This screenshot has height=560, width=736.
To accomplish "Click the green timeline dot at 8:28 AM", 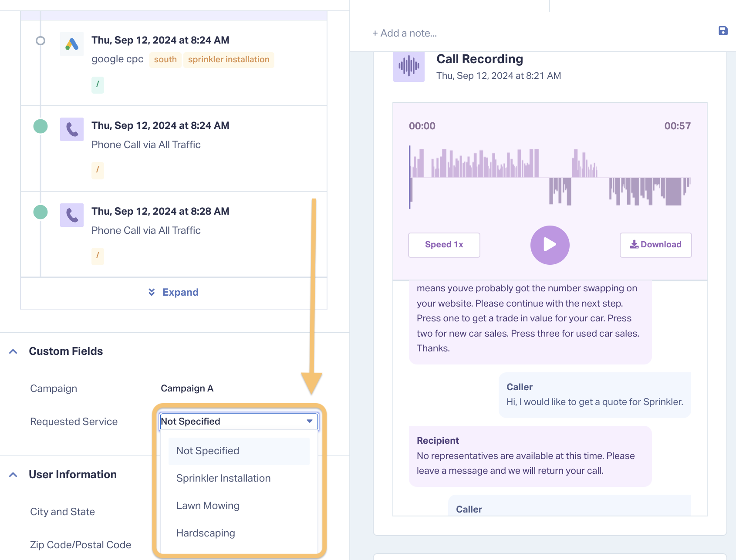I will [x=41, y=212].
